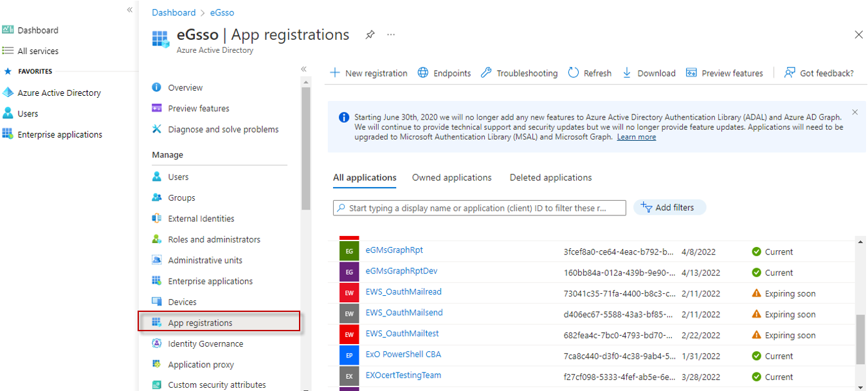Click the gray EW icon for EWS_OauthMailsend
The height and width of the screenshot is (391, 868).
(x=348, y=314)
